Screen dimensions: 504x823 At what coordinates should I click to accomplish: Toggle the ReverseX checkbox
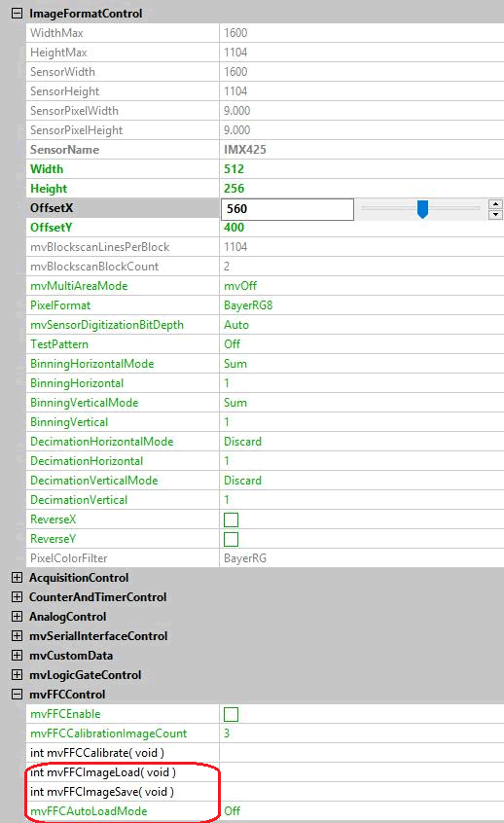coord(231,519)
